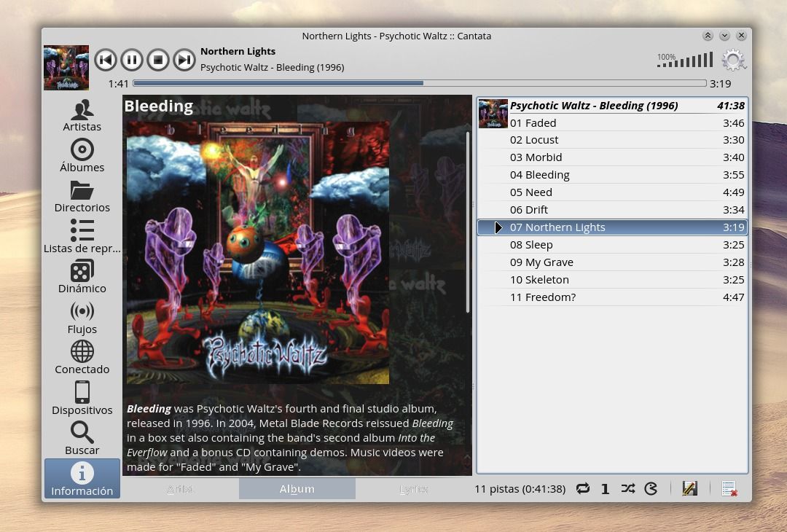Save the queue with the save-playlist icon
The width and height of the screenshot is (787, 532).
689,489
